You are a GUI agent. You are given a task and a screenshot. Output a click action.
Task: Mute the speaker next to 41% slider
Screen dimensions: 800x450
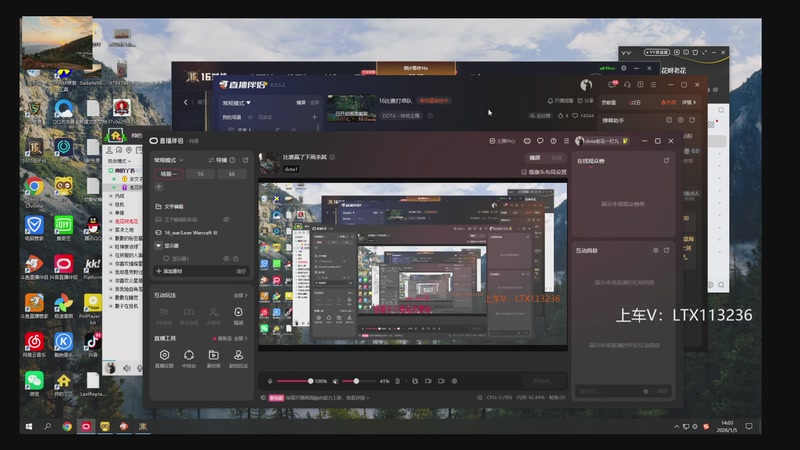(335, 381)
